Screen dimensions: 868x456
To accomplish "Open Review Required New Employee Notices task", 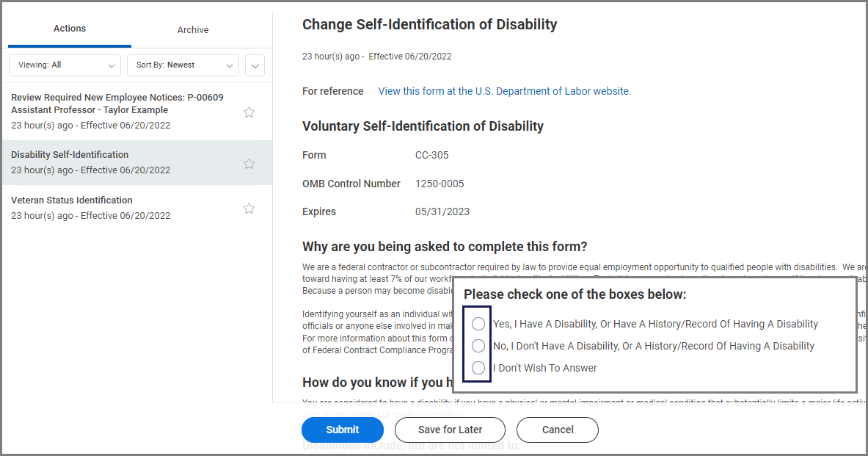I will 117,104.
